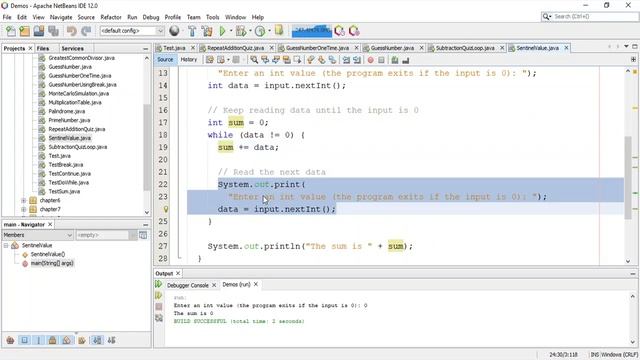The height and width of the screenshot is (360, 640).
Task: Switch editor to History view
Action: [x=189, y=60]
